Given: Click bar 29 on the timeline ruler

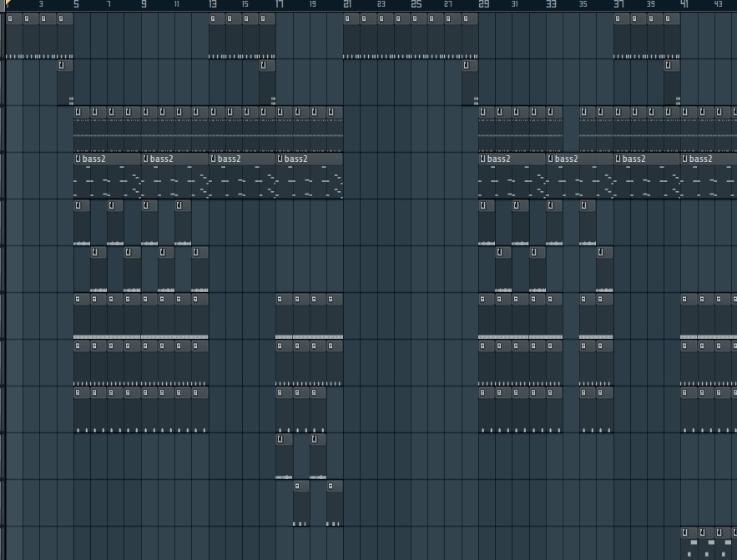Looking at the screenshot, I should coord(483,5).
